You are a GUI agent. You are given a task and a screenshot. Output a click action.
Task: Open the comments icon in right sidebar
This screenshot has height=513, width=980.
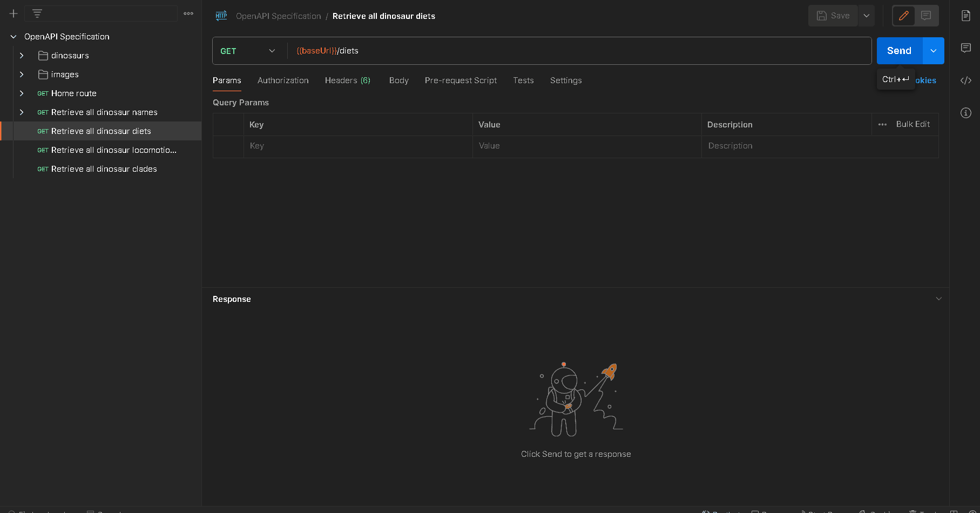pos(966,48)
